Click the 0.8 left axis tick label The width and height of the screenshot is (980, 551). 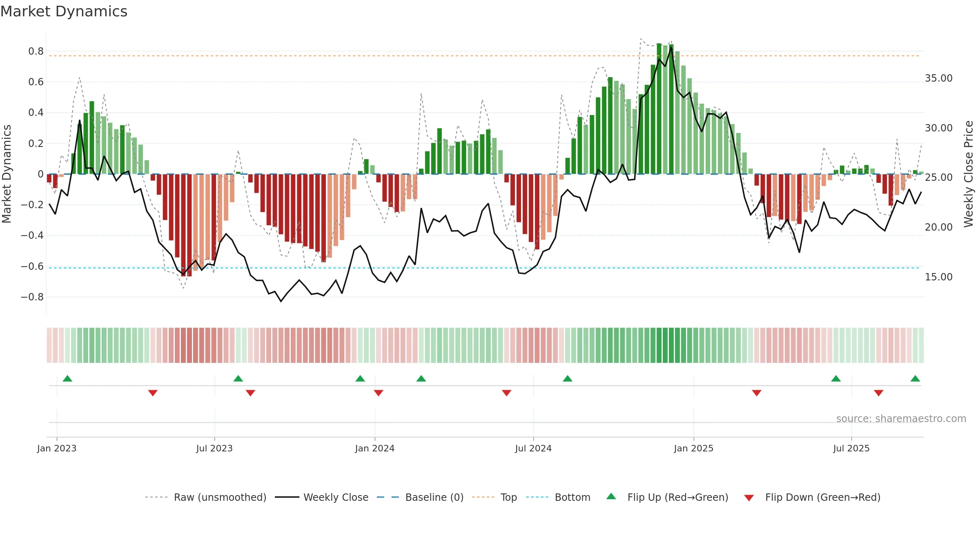coord(36,51)
